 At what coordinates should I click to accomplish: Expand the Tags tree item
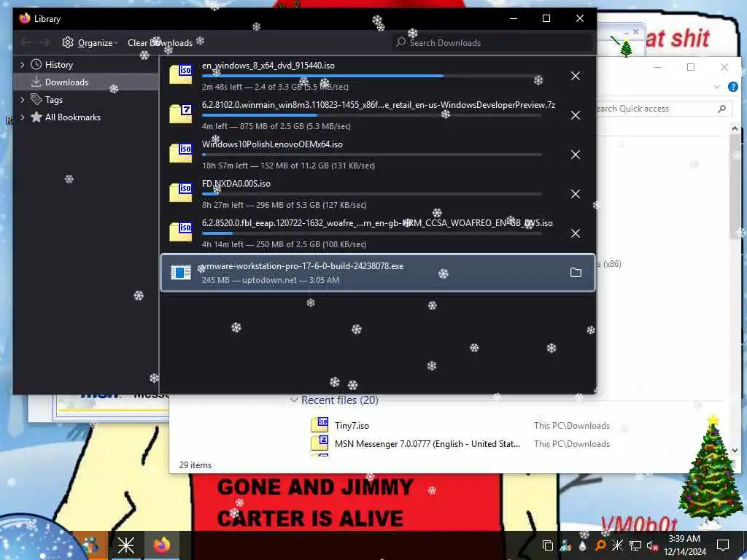[x=22, y=99]
